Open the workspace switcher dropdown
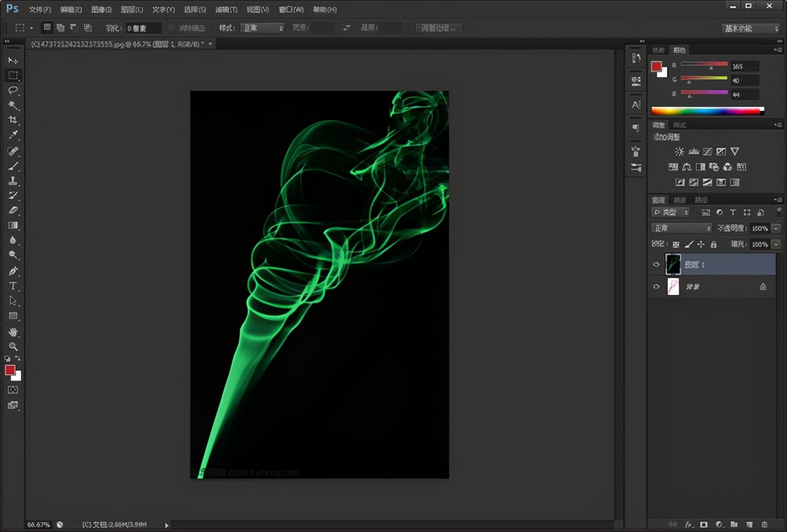 point(751,28)
